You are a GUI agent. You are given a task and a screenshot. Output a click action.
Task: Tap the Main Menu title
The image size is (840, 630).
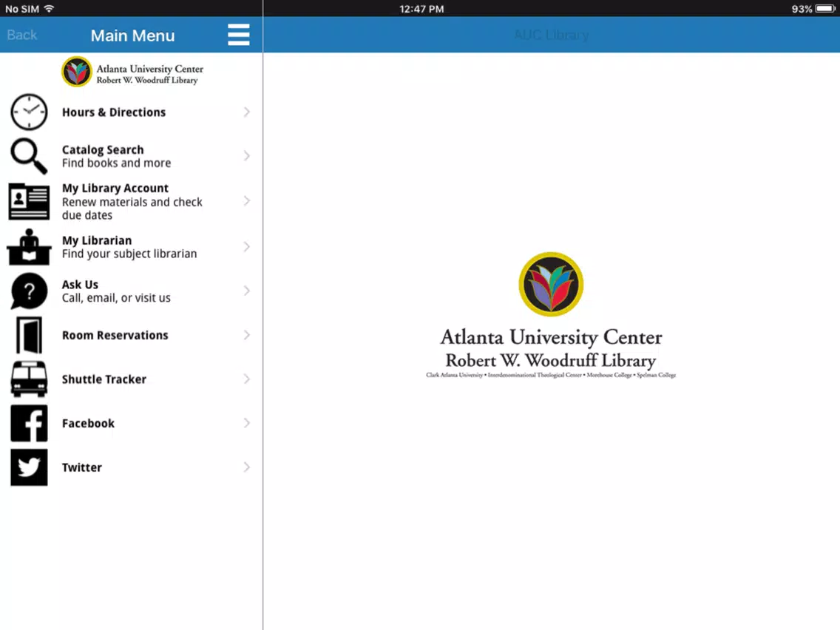coord(133,35)
